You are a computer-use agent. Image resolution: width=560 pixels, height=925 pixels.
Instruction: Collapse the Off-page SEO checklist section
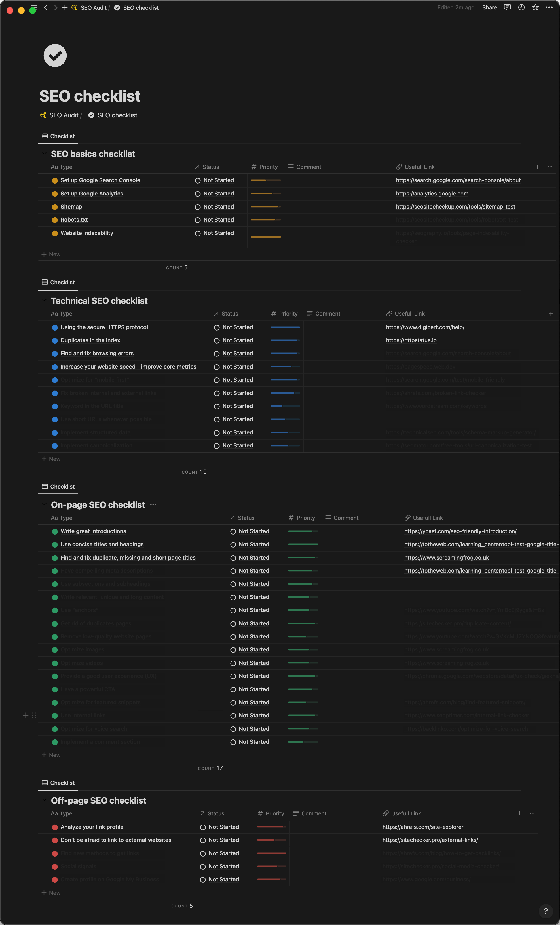point(44,800)
